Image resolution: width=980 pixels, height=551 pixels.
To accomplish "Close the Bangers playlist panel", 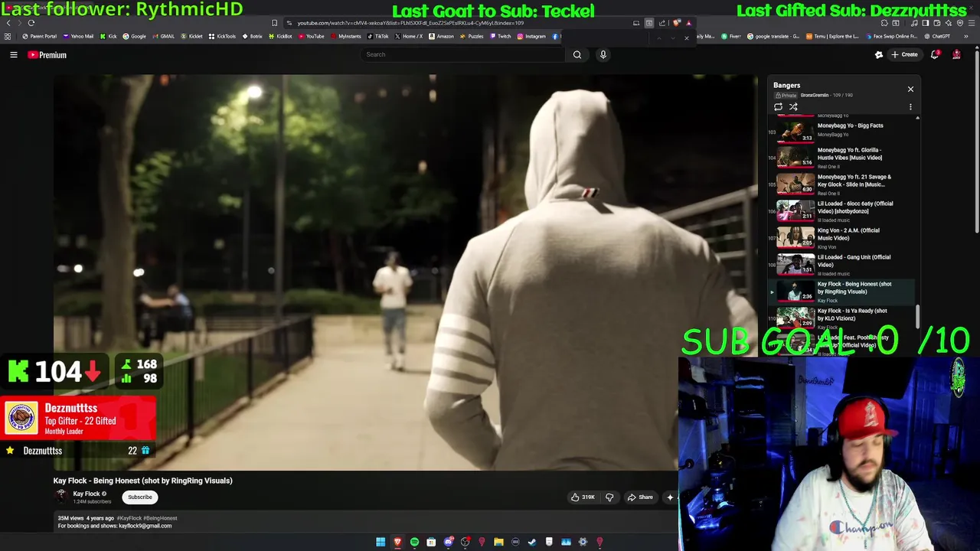I will [910, 89].
